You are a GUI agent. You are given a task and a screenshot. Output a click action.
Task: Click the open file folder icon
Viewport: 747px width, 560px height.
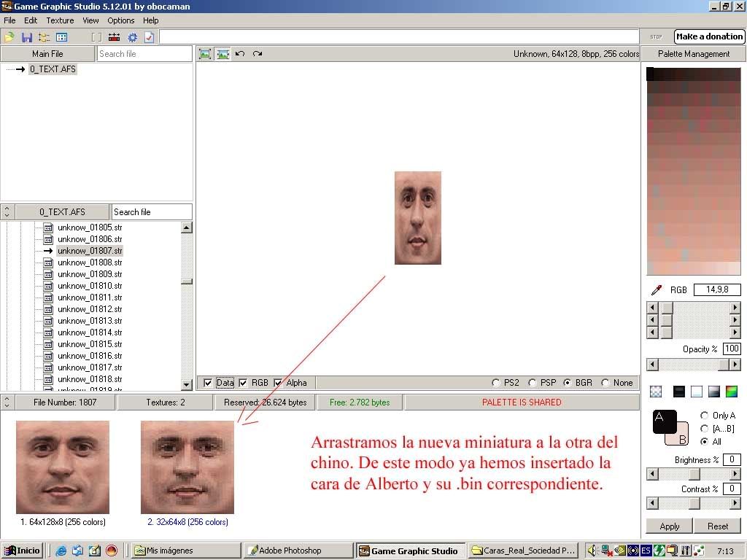pyautogui.click(x=9, y=37)
